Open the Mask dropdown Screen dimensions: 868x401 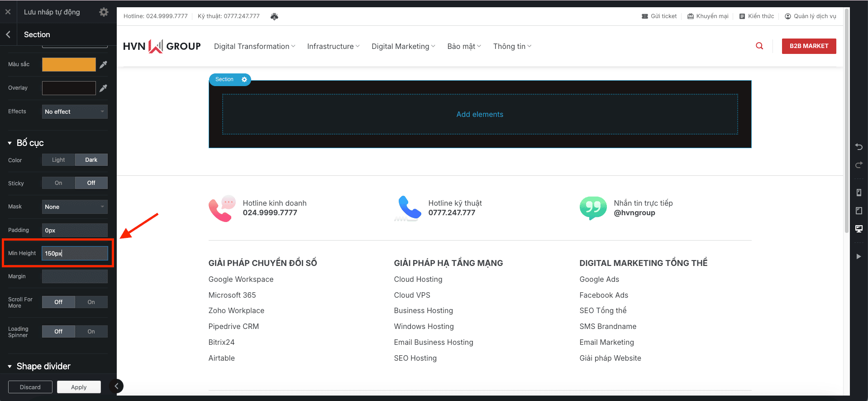(x=75, y=207)
